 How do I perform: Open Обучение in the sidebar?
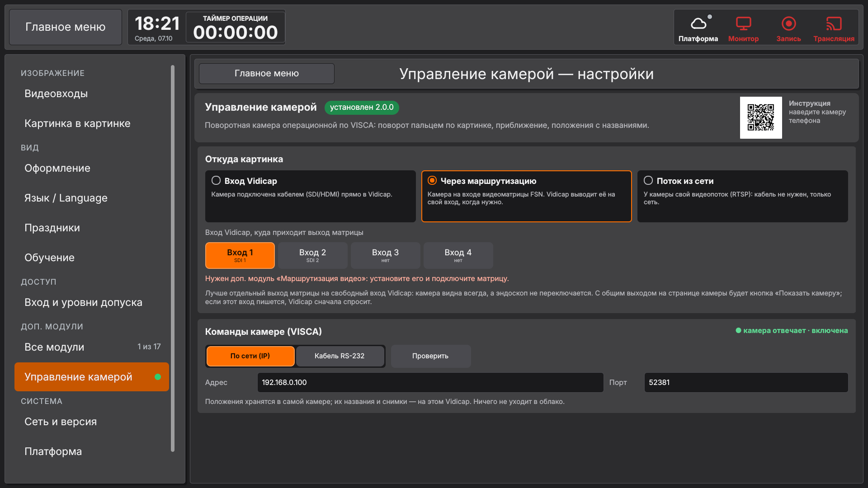click(92, 258)
